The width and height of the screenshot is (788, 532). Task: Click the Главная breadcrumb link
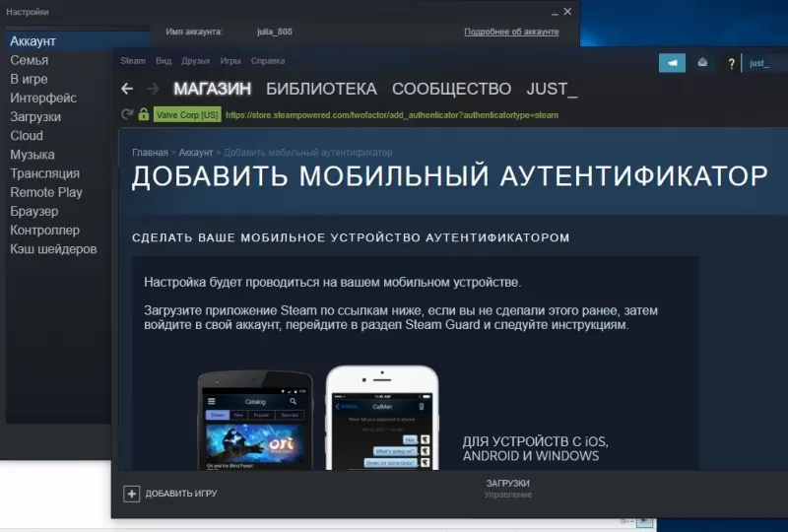[150, 153]
